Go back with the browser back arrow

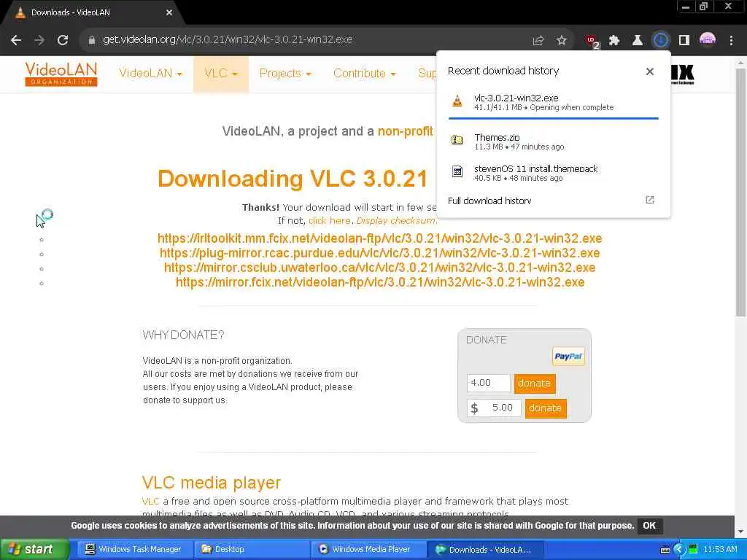click(16, 40)
